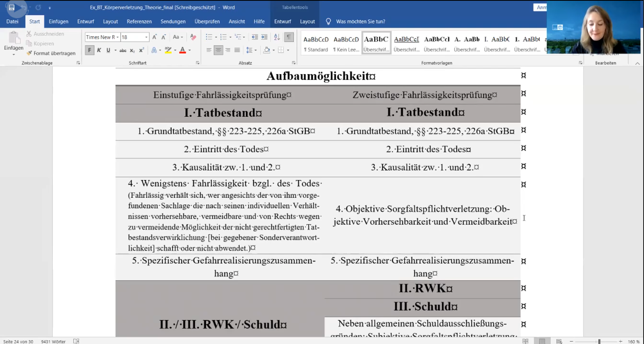Switch to the Einfügen ribbon tab

59,22
